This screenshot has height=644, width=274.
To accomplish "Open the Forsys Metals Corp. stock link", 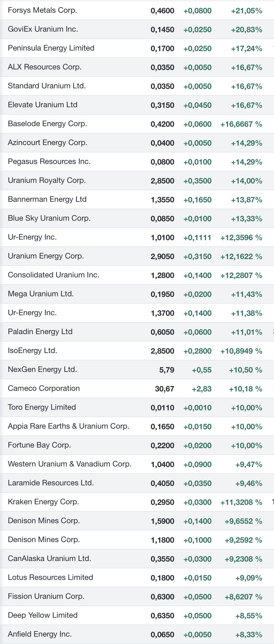I will pos(42,10).
